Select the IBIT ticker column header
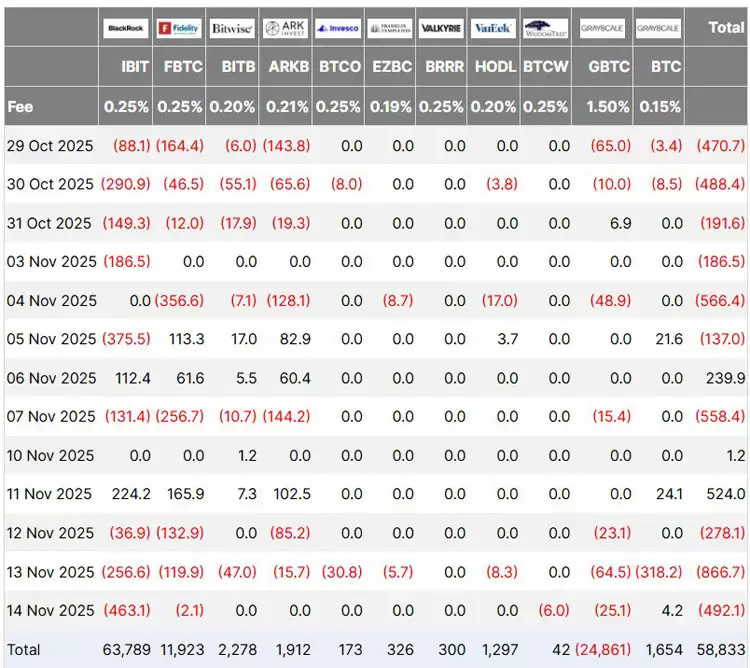 pos(135,67)
